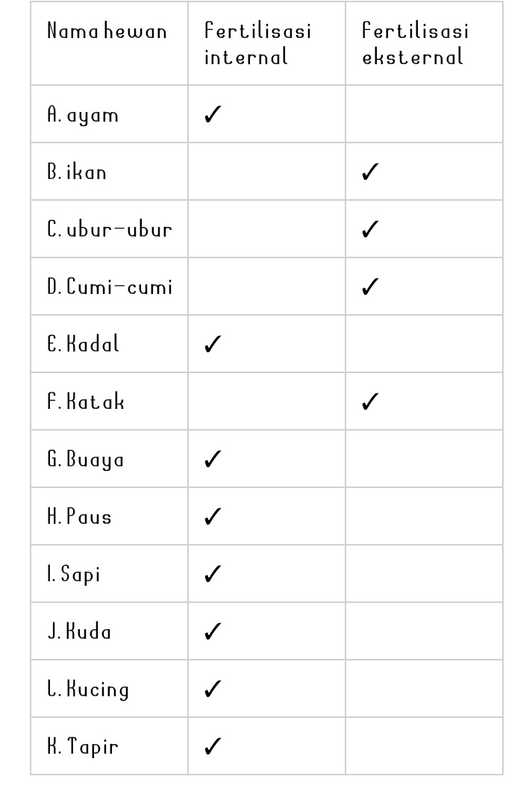Click the empty external cell for Tapir
The width and height of the screenshot is (532, 791).
423,746
